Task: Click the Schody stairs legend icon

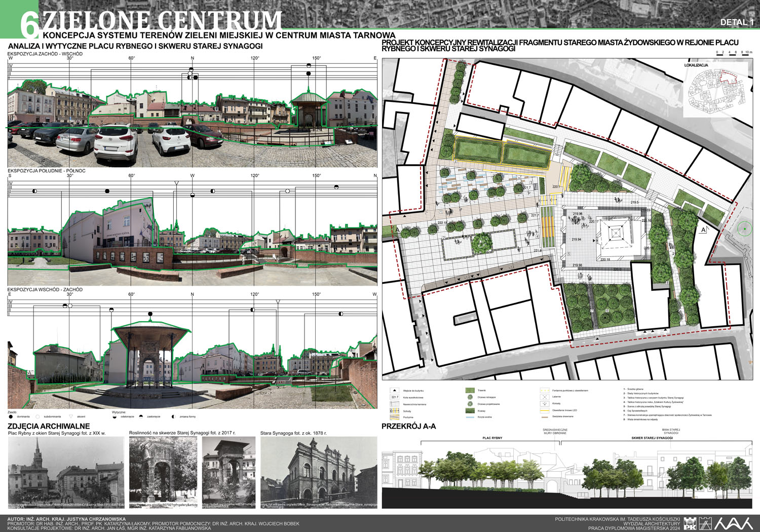Action: (395, 411)
